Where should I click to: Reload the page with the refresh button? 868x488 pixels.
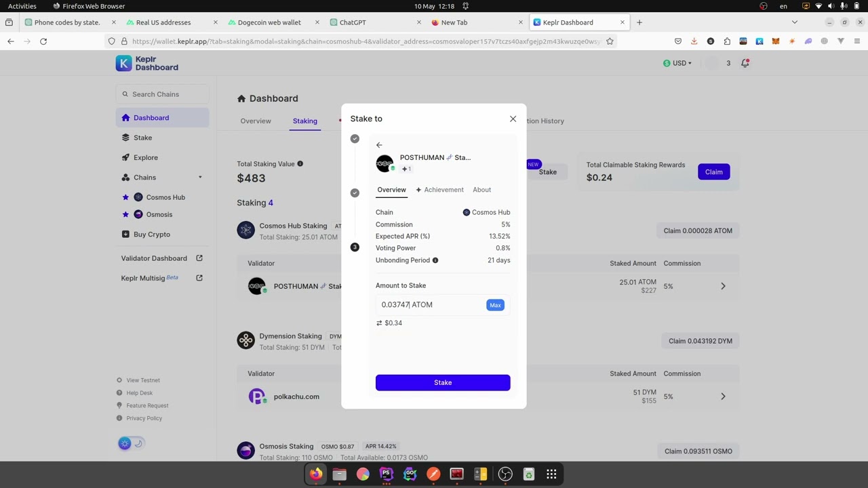43,41
